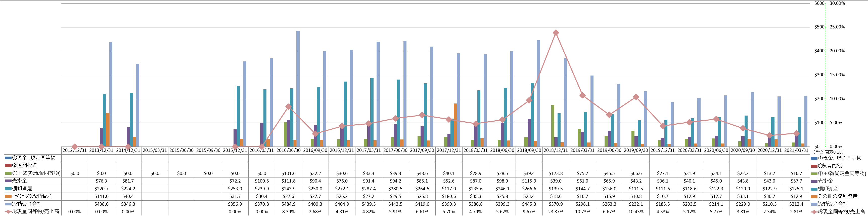
Task: Click the 2018/12/31 peak diamond marker on the line
Action: [556, 33]
